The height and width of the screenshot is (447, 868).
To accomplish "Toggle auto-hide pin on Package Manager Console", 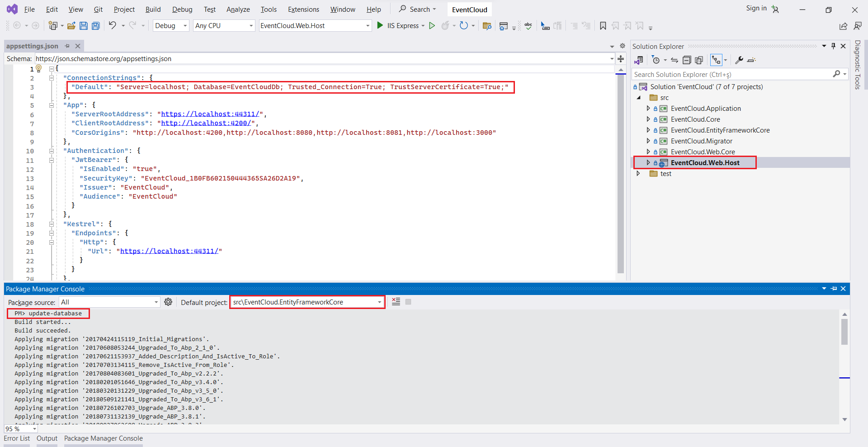I will 834,289.
